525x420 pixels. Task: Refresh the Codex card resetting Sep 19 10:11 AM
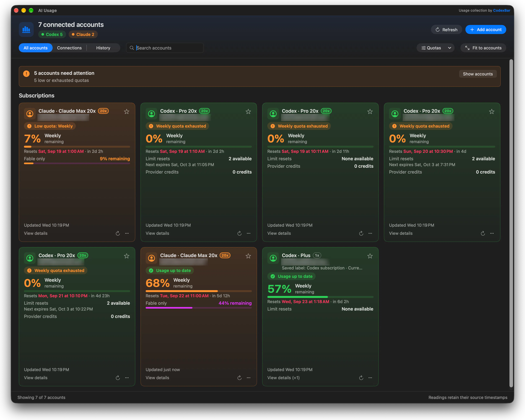[x=361, y=233]
